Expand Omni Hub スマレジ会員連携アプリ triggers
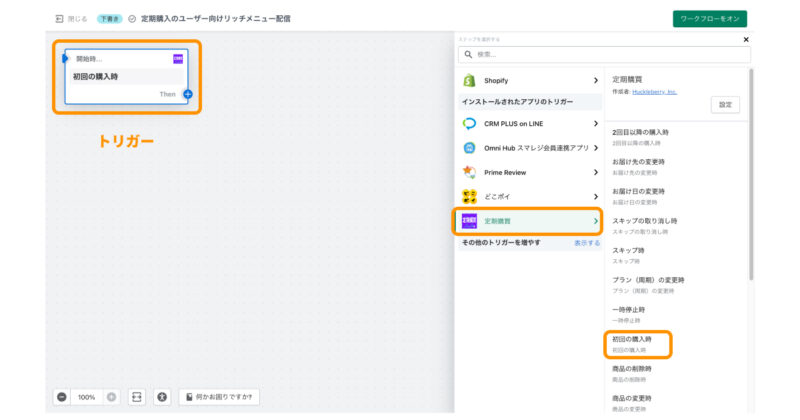The width and height of the screenshot is (800, 420). (x=530, y=148)
